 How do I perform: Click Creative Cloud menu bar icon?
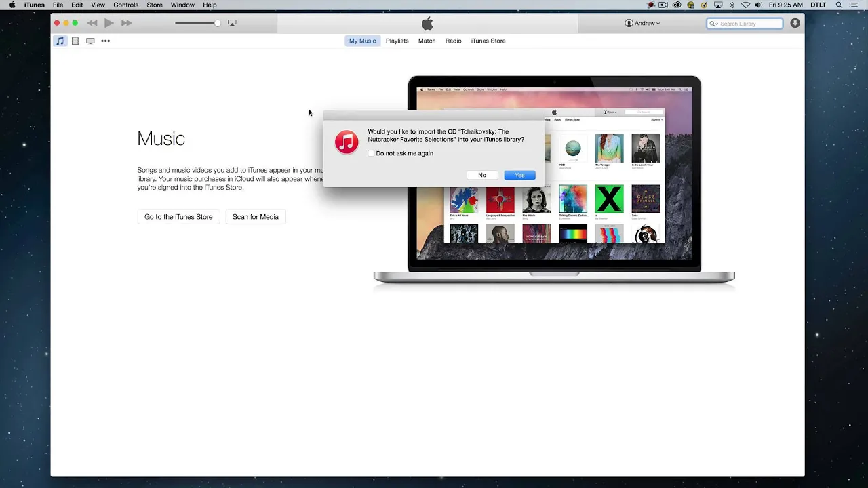coord(676,5)
